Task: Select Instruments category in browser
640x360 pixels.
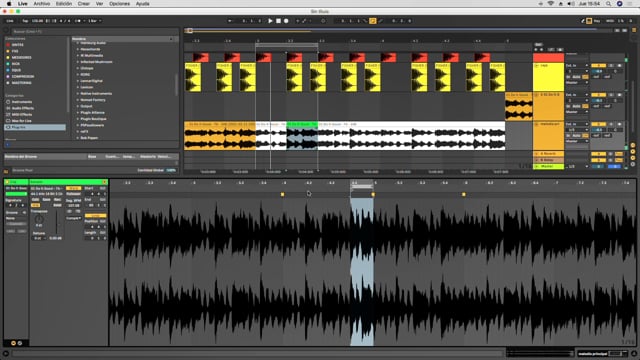Action: tap(22, 102)
